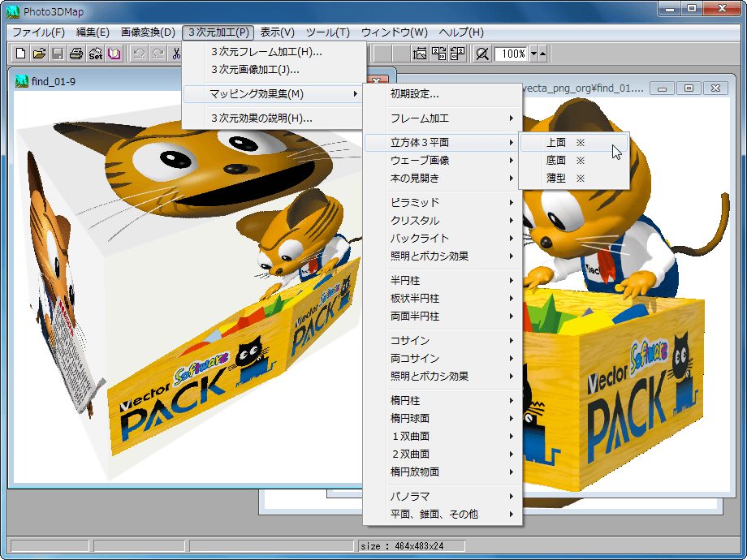Open the 画像変換(D) menu

tap(148, 32)
